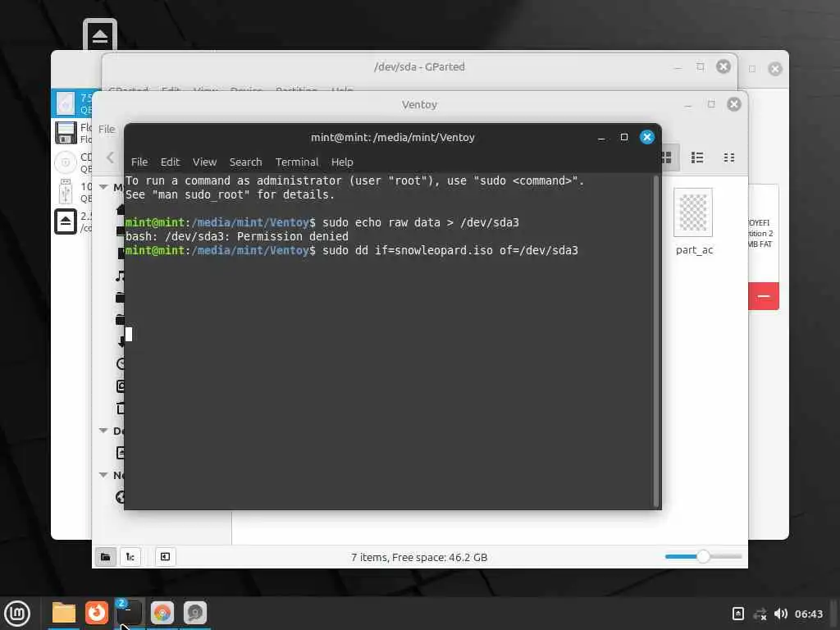Open the Terminal menu in terminal menubar
The width and height of the screenshot is (840, 630).
(297, 162)
